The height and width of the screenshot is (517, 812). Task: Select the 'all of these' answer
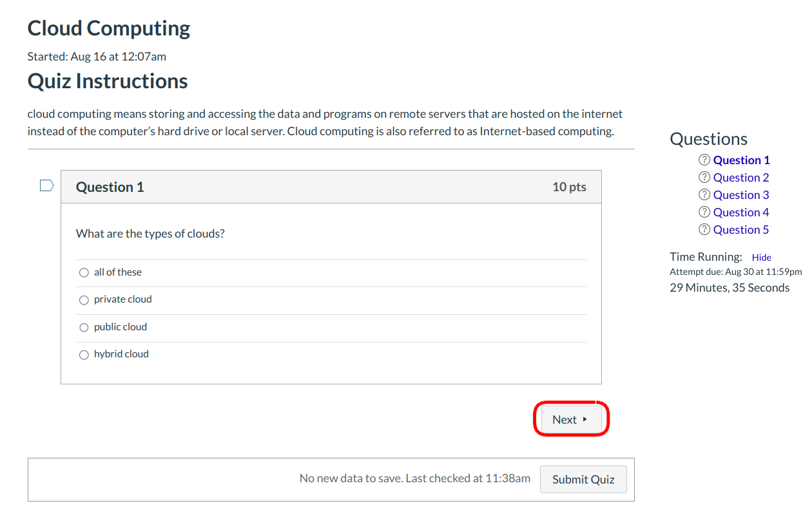click(x=84, y=272)
